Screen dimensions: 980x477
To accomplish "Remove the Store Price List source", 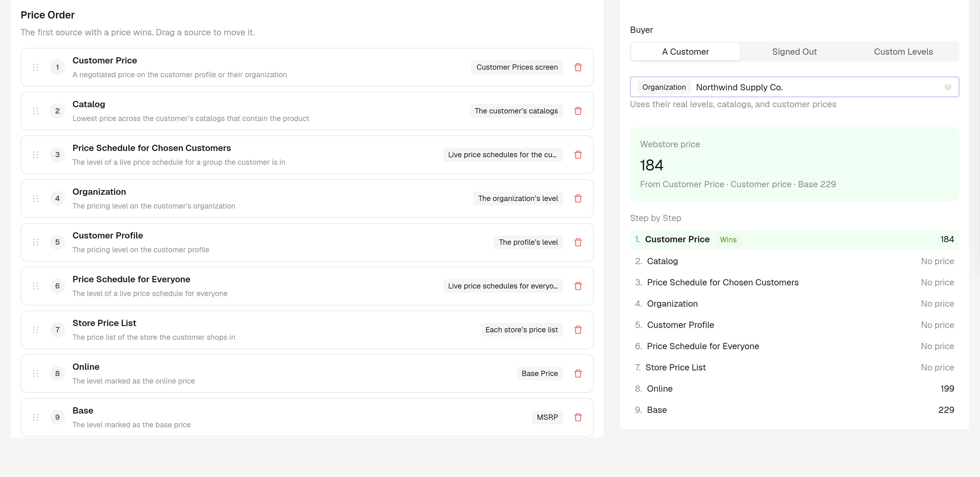I will pos(578,330).
